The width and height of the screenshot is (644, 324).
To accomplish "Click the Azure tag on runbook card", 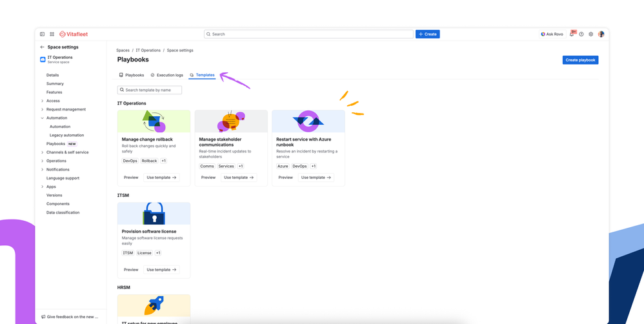I will (283, 167).
